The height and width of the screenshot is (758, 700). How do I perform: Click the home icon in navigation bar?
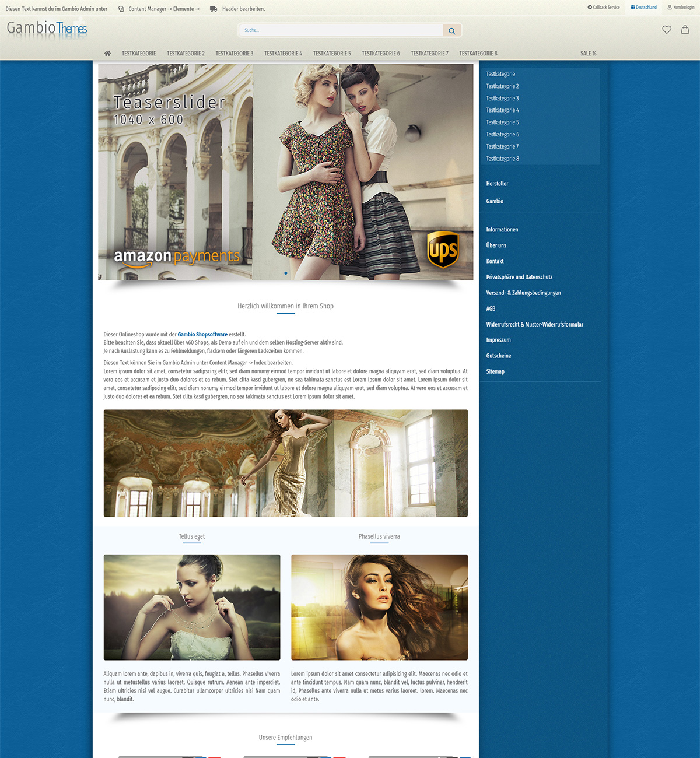107,54
